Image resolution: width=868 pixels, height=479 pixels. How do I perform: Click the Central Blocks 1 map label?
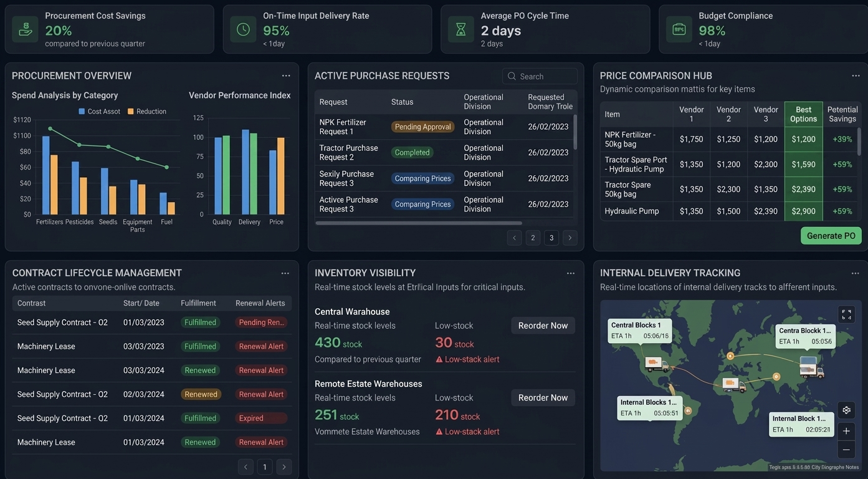click(640, 331)
